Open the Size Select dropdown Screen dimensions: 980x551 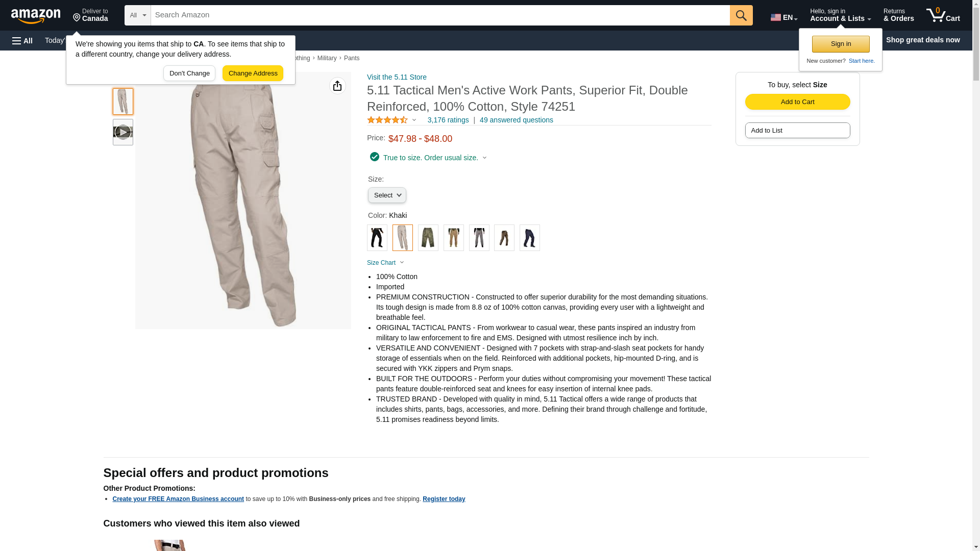(x=387, y=195)
